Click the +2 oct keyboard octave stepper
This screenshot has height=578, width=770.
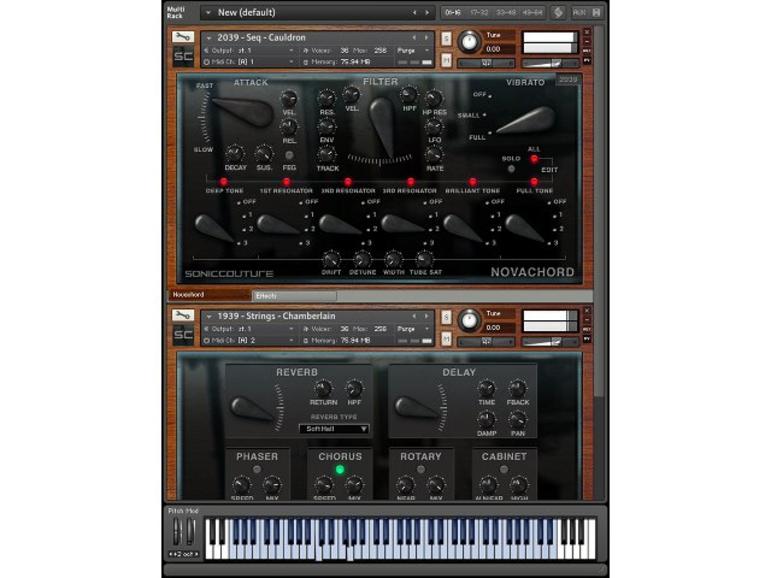coord(184,554)
